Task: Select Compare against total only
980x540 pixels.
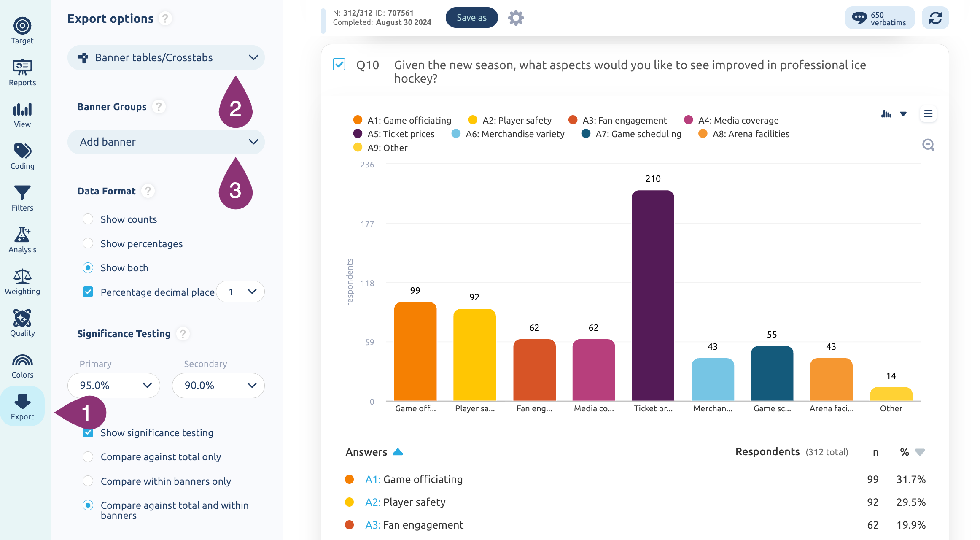Action: coord(88,457)
